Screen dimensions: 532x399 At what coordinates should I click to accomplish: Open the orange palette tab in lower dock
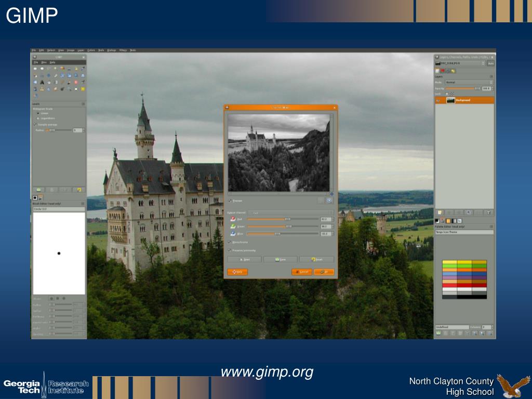(x=448, y=221)
